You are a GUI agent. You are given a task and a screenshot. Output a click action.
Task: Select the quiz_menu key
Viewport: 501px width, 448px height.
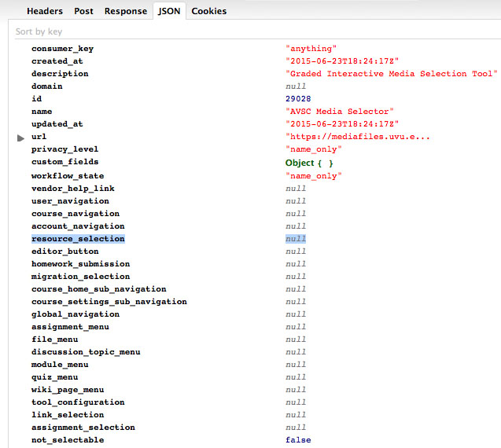(54, 377)
